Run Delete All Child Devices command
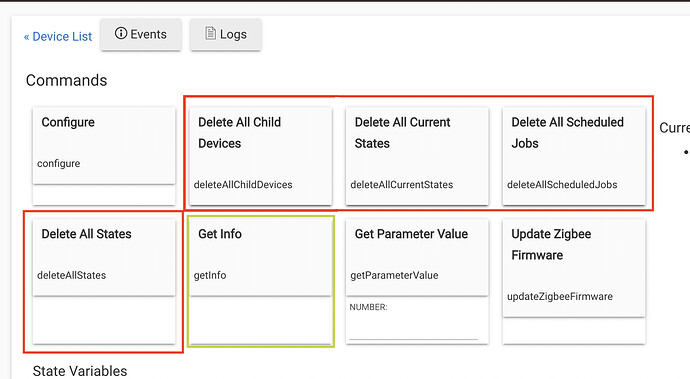This screenshot has width=690, height=379. (x=261, y=156)
